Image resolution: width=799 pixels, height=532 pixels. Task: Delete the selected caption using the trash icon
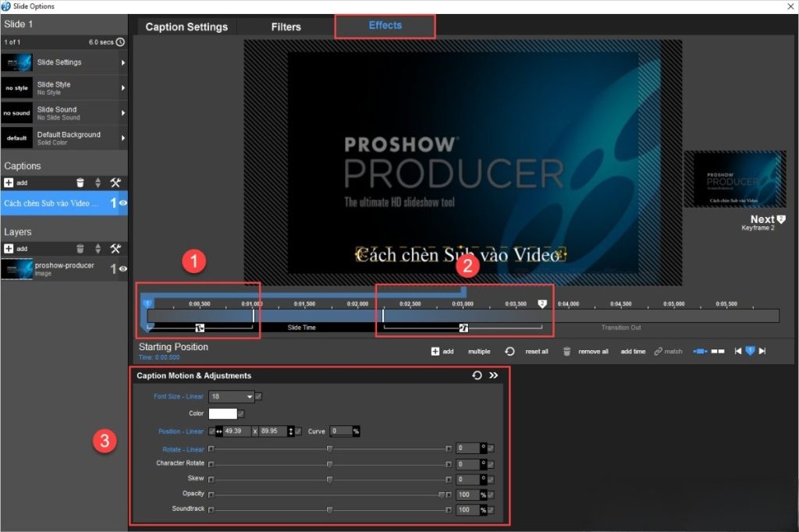[81, 183]
